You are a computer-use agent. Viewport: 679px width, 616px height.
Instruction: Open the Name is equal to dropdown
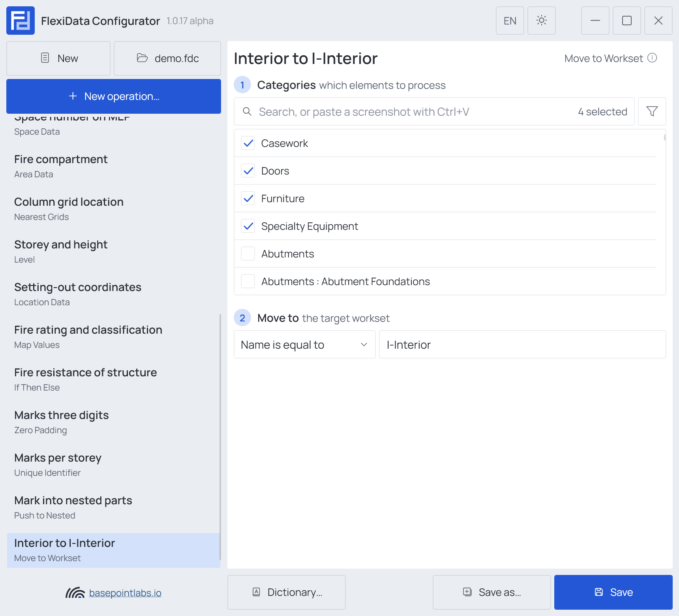tap(305, 344)
